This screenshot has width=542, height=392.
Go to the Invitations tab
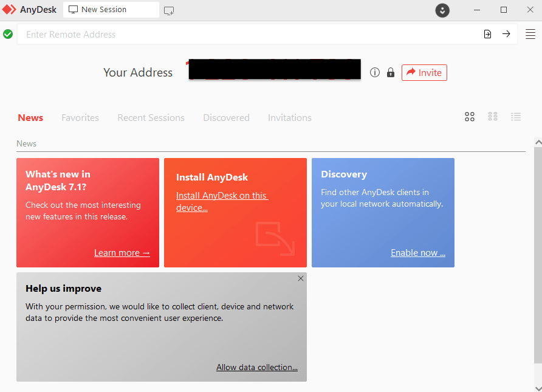coord(290,117)
